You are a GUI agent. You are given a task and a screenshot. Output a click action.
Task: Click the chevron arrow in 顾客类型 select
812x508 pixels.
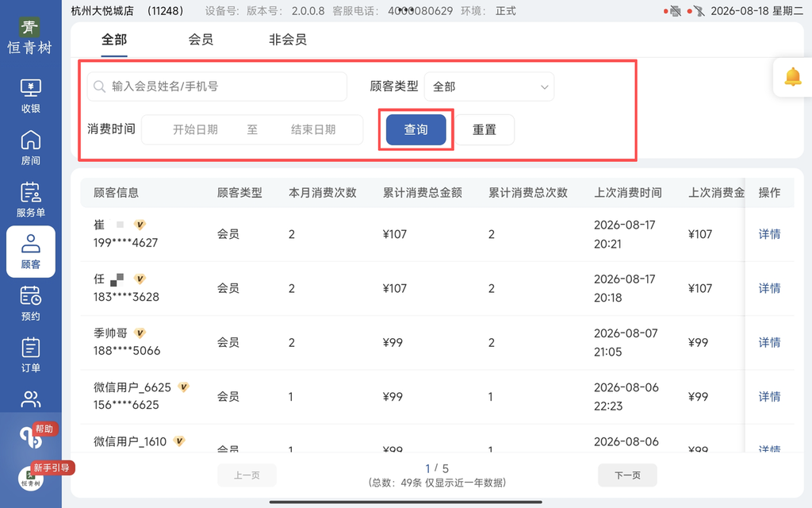[544, 87]
